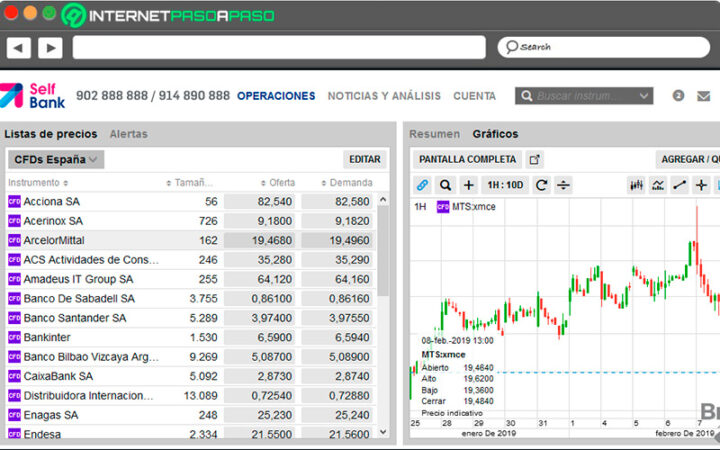Open the Buscar instrumento search dropdown

click(x=584, y=96)
